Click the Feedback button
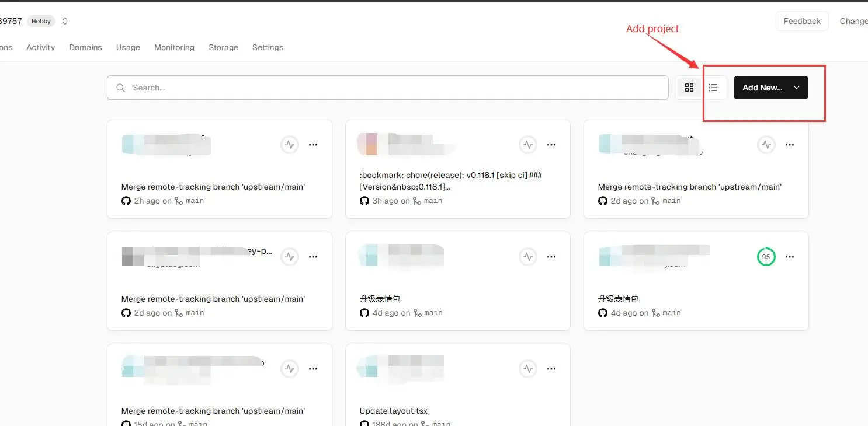 (x=802, y=20)
